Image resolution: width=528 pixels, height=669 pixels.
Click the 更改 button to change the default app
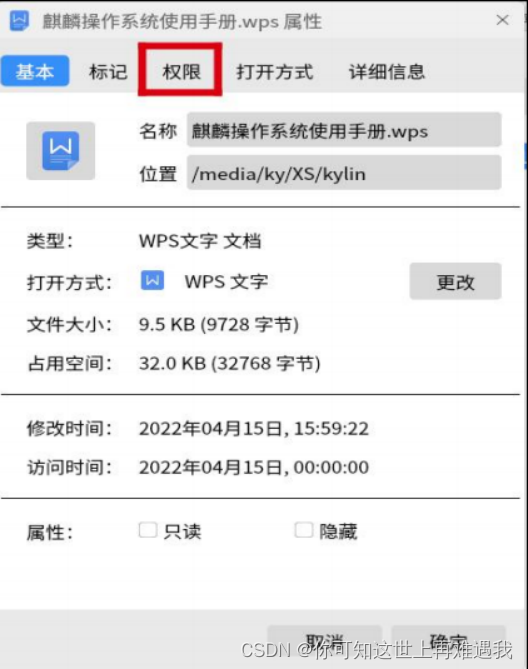tap(455, 282)
